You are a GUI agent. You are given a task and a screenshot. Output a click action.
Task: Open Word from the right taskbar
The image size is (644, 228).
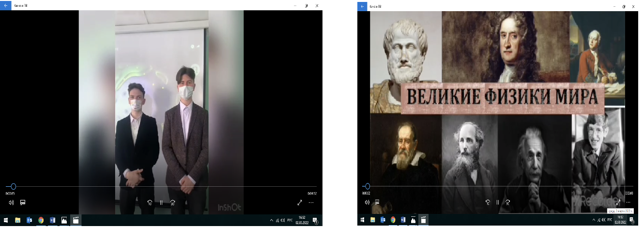[403, 220]
